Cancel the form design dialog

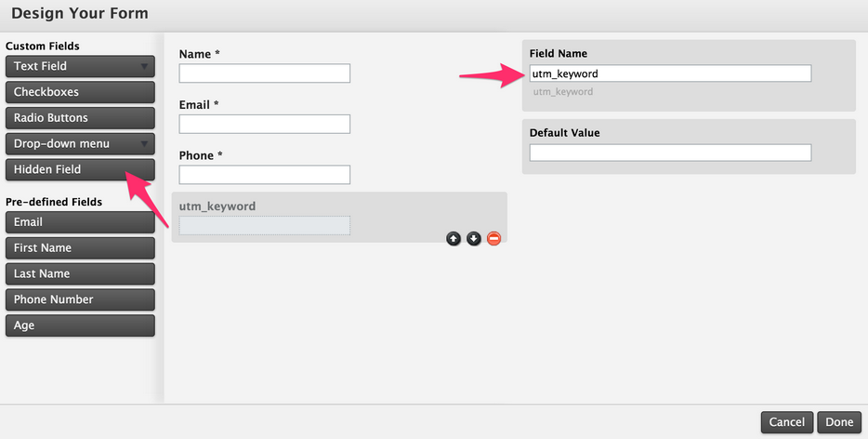click(787, 422)
